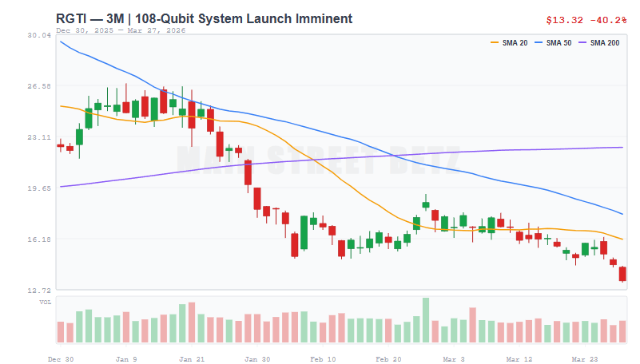Click the VOL label of volume panel
The width and height of the screenshot is (640, 364).
(46, 302)
